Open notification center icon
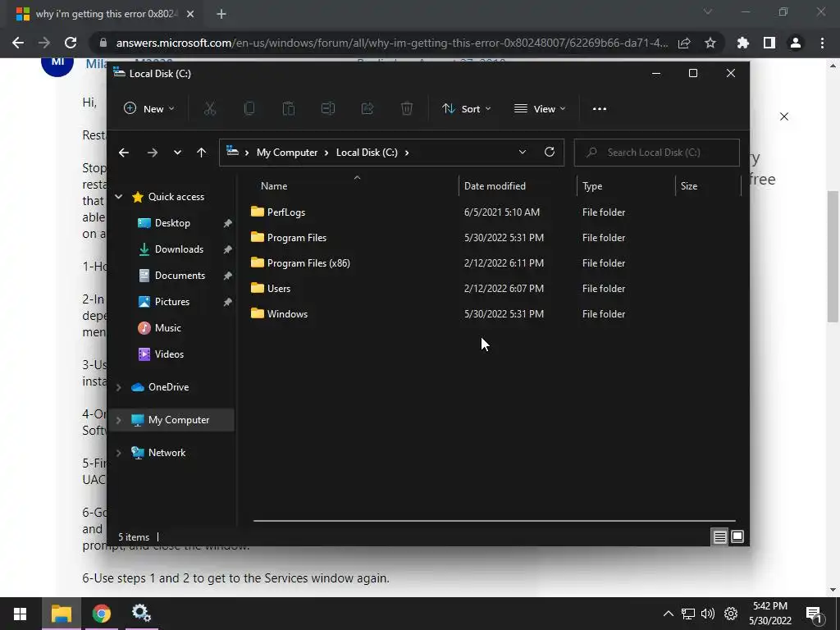The height and width of the screenshot is (630, 840). point(814,614)
